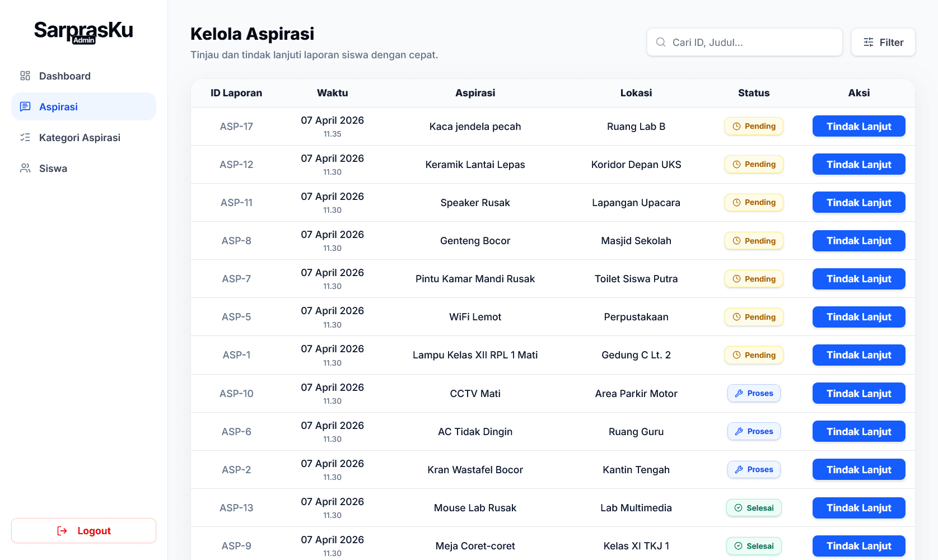The width and height of the screenshot is (938, 560).
Task: Click the SarprasKu Admin logo
Action: 83,31
